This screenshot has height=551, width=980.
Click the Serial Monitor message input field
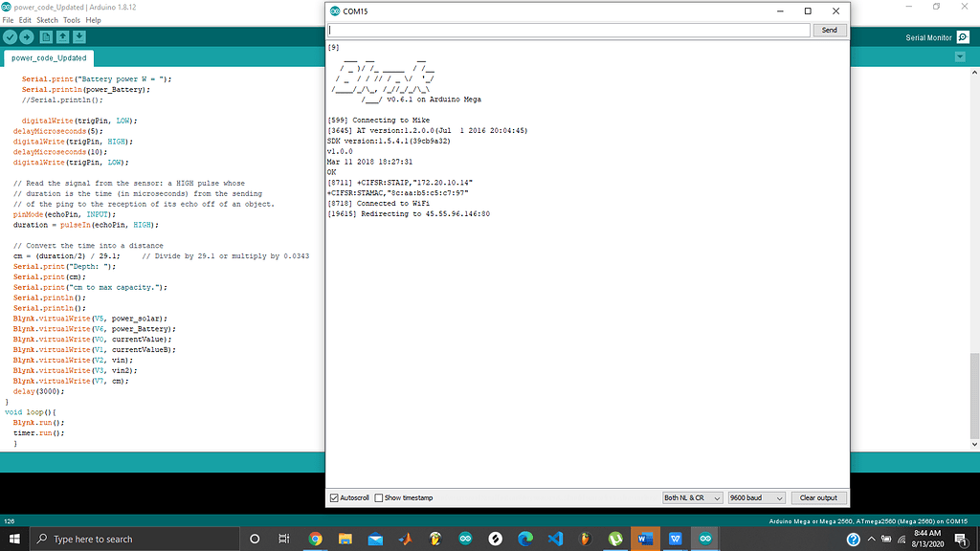click(569, 30)
